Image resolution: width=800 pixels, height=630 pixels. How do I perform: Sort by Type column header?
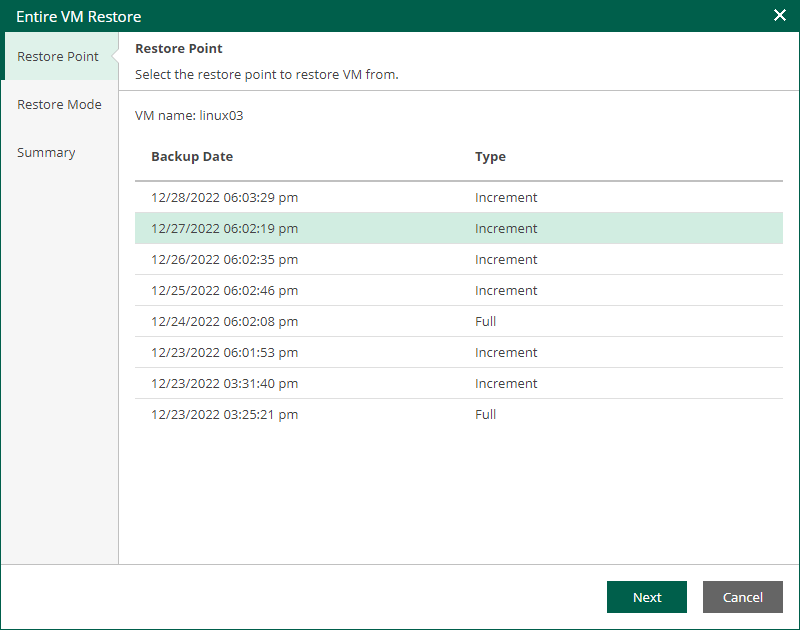tap(490, 157)
